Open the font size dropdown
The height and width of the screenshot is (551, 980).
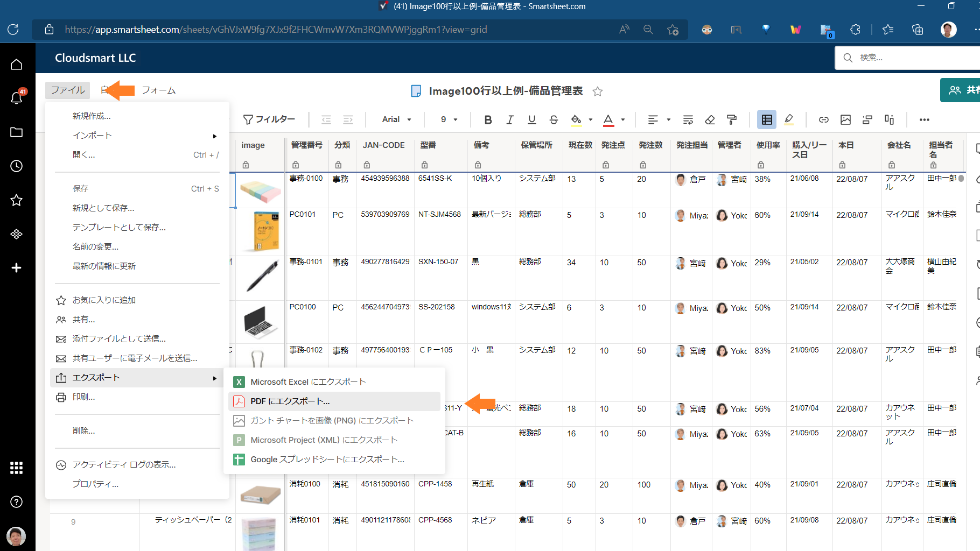point(447,119)
